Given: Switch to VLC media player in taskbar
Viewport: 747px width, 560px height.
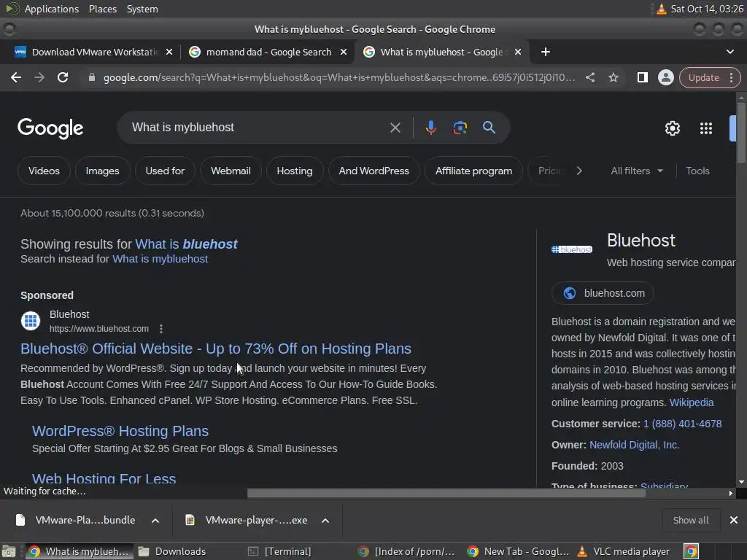Looking at the screenshot, I should (x=623, y=551).
